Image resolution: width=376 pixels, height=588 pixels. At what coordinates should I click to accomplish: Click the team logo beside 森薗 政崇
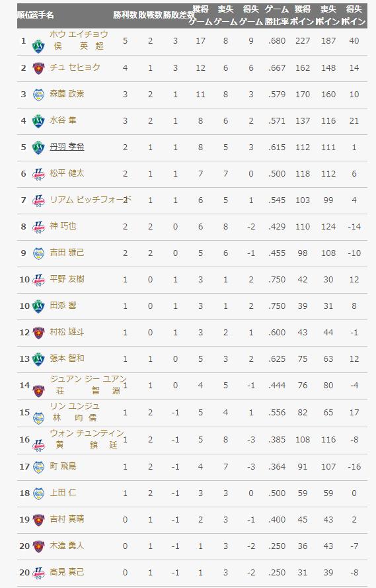pos(38,94)
